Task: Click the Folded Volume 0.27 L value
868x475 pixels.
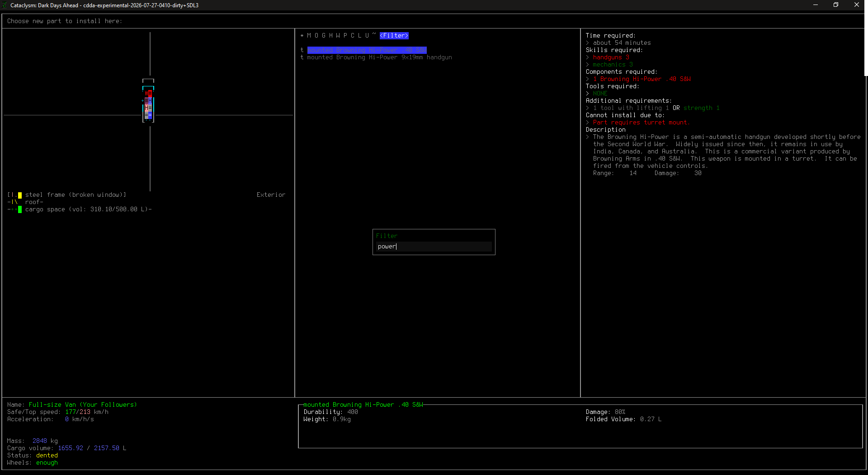Action: 651,419
